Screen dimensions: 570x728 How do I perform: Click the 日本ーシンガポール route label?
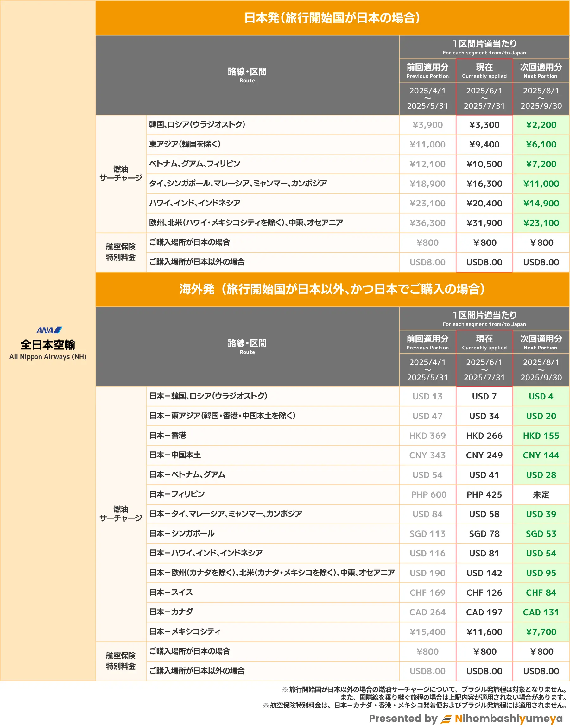(182, 534)
